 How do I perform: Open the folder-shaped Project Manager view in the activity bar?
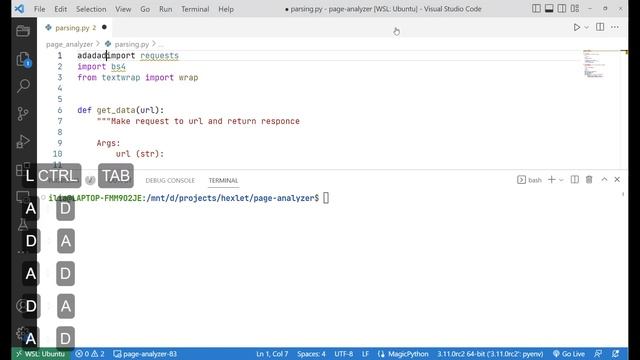(x=23, y=31)
